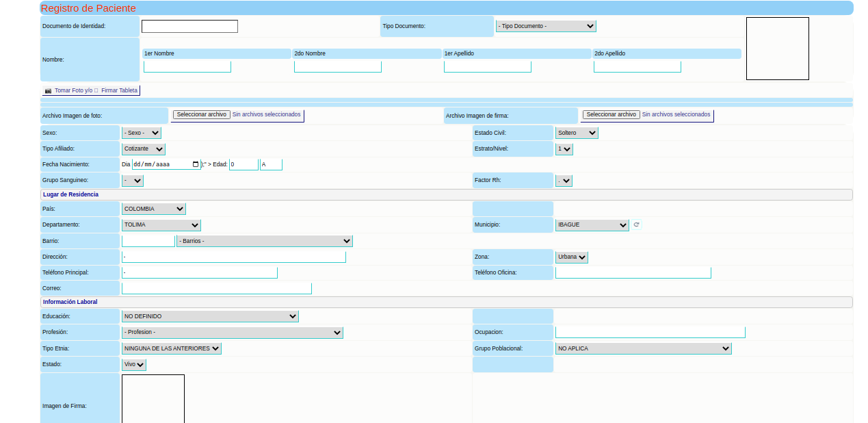The height and width of the screenshot is (423, 868).
Task: Click the refresh icon beside Municipio
Action: [636, 225]
